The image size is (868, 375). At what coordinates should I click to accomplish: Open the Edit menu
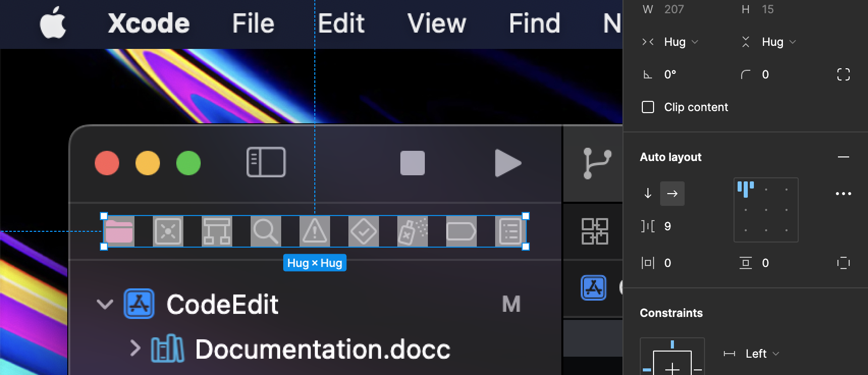[342, 23]
